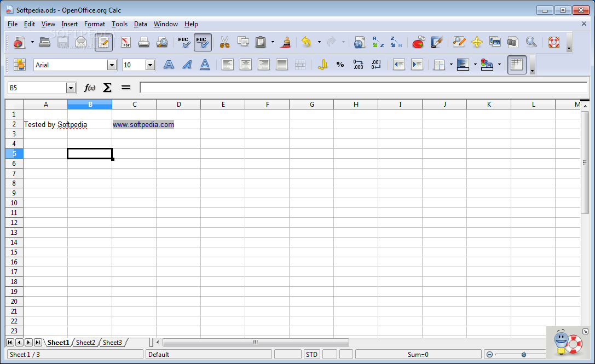Open Styles and Formatting window icon

[x=19, y=65]
